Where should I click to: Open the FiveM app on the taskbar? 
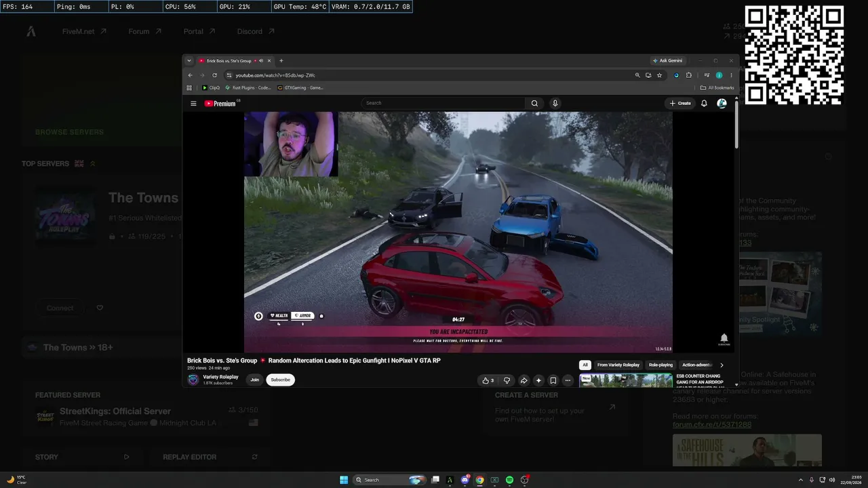[x=449, y=480]
